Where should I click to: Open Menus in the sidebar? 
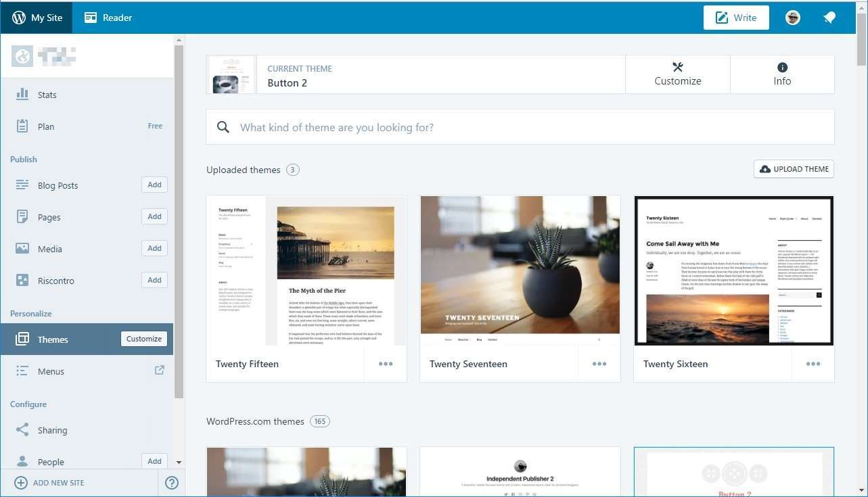(x=51, y=371)
